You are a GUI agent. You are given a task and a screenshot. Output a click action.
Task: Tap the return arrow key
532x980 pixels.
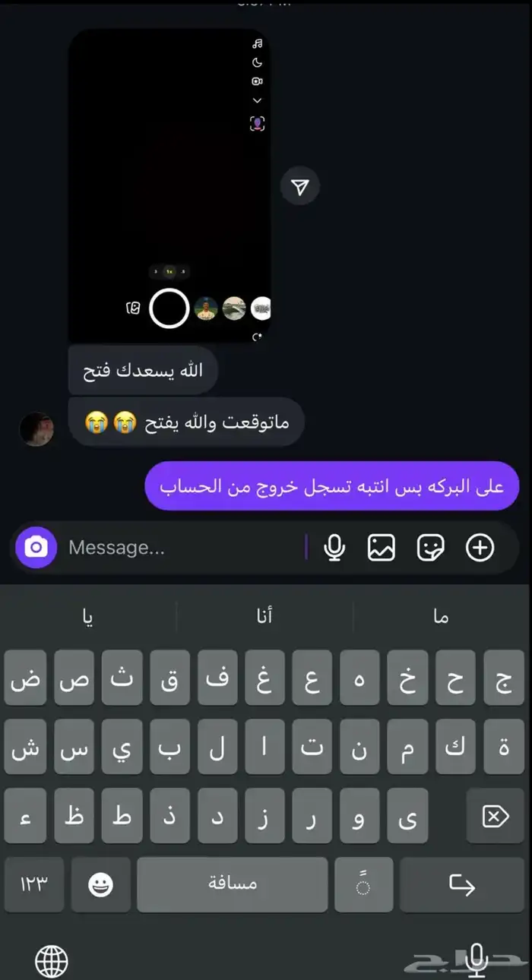(x=462, y=885)
